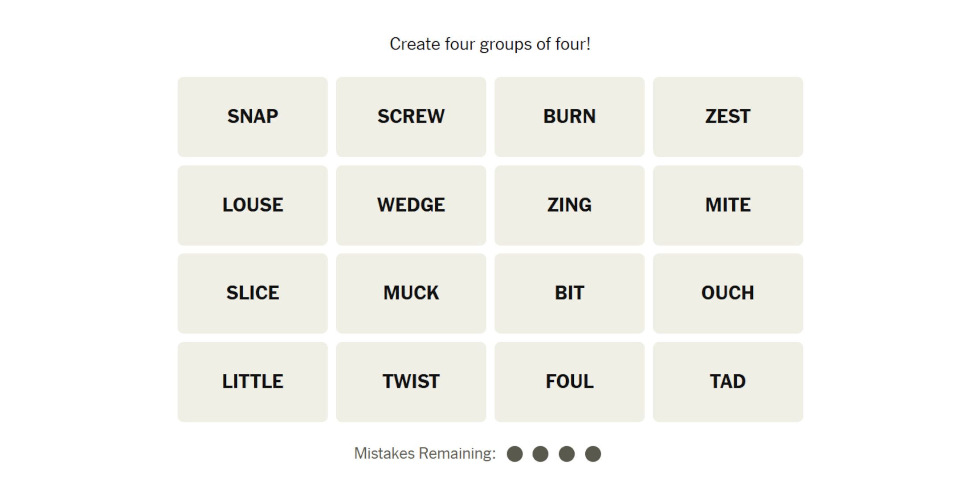
Task: Click the third Mistakes Remaining dot
Action: 567,454
